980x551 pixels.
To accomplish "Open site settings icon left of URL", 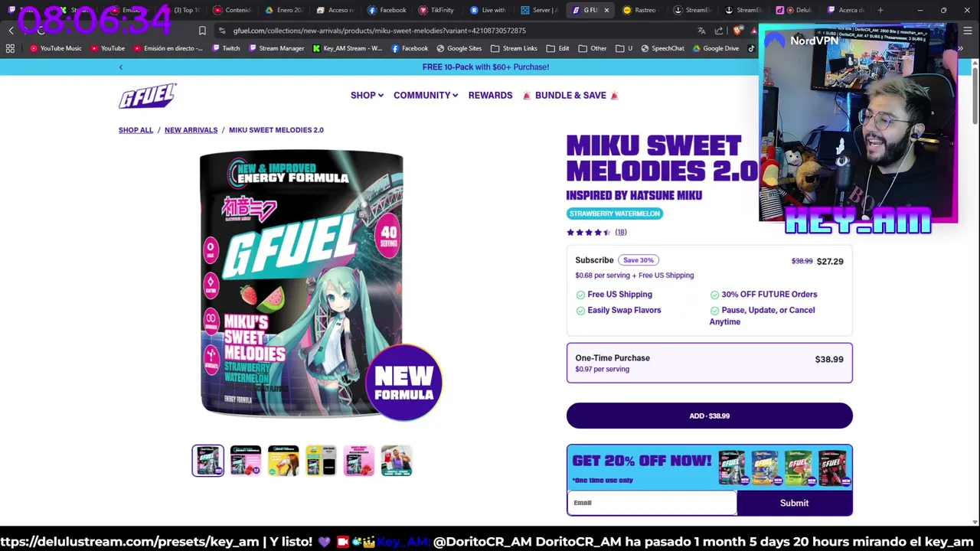I will pos(222,31).
